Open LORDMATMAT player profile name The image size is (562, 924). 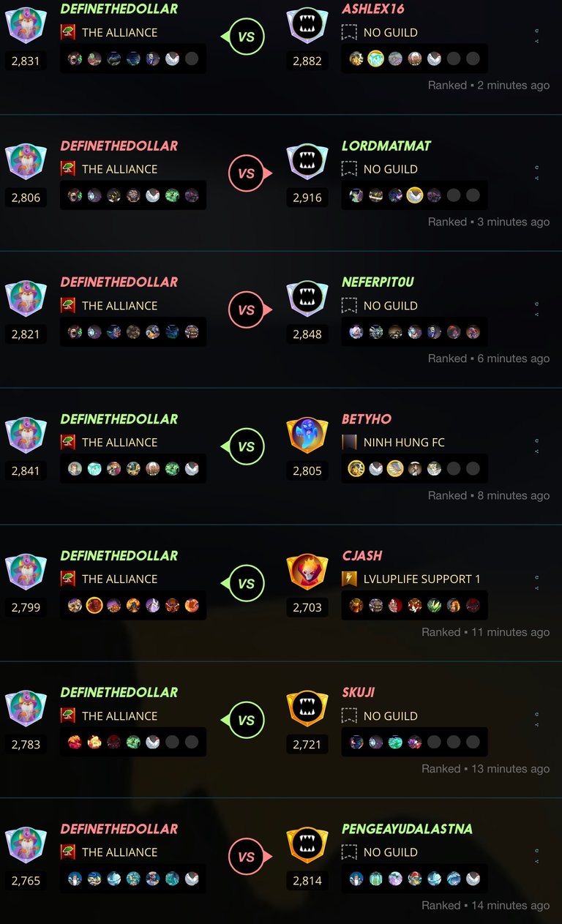[386, 146]
